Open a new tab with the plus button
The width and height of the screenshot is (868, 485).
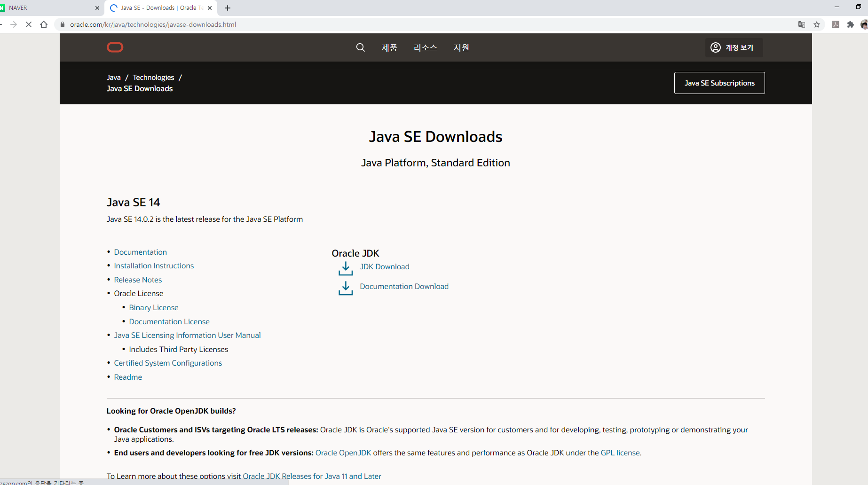pos(228,8)
